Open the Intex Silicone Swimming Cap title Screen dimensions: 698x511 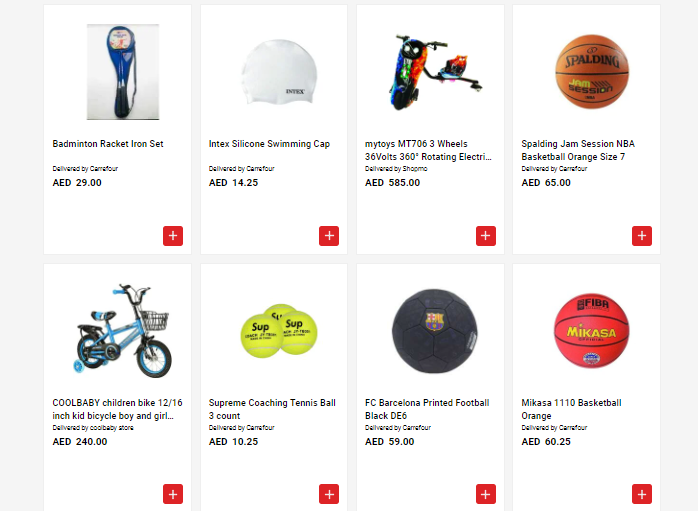click(x=269, y=144)
